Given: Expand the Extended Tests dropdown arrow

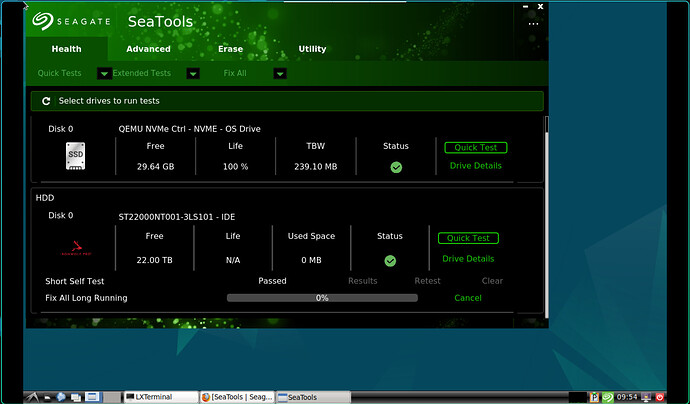Looking at the screenshot, I should click(193, 73).
